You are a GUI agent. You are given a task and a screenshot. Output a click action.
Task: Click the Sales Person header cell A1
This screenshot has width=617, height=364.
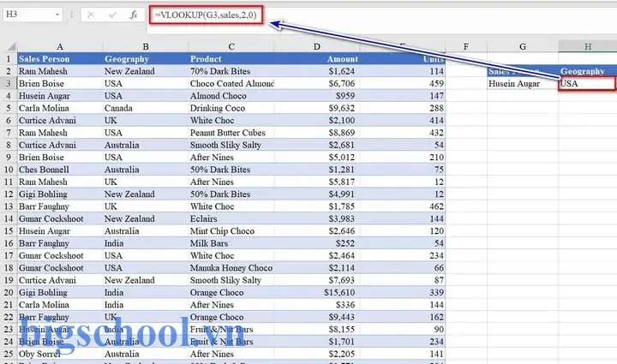60,59
